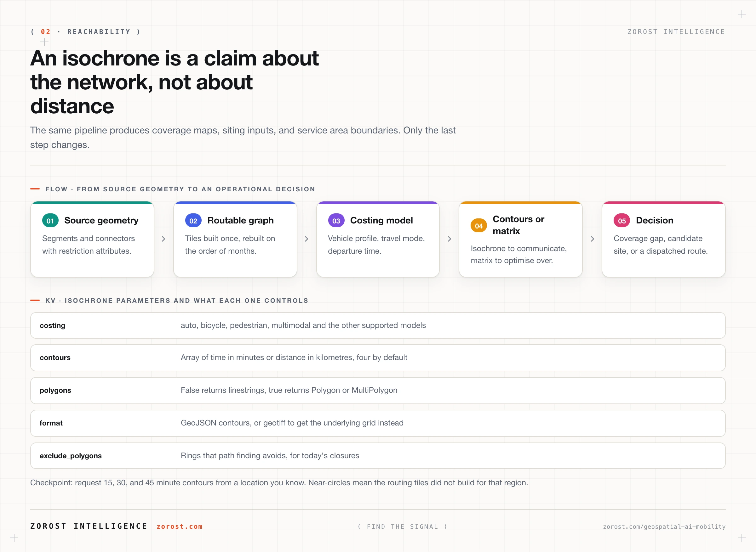Select the costing parameter row
The width and height of the screenshot is (756, 552).
click(378, 325)
